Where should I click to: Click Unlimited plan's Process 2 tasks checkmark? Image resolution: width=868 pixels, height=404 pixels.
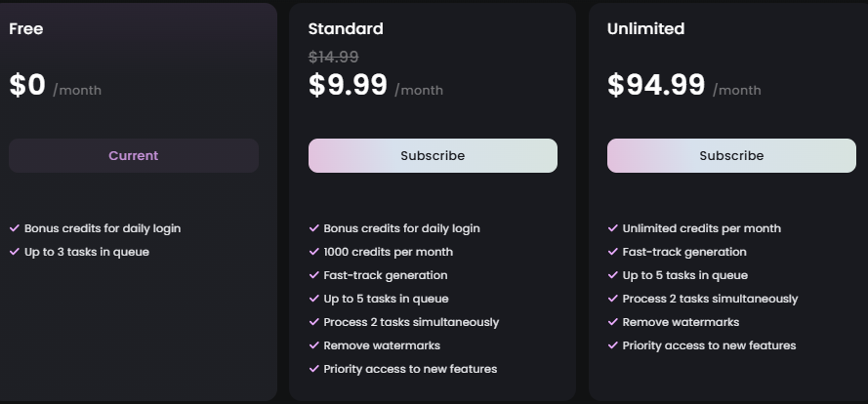point(613,299)
